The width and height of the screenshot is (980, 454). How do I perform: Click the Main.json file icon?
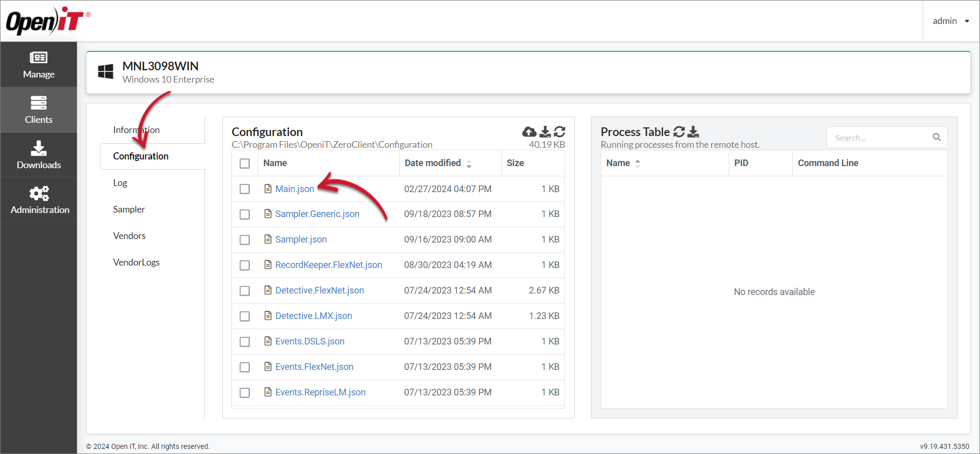[x=268, y=189]
